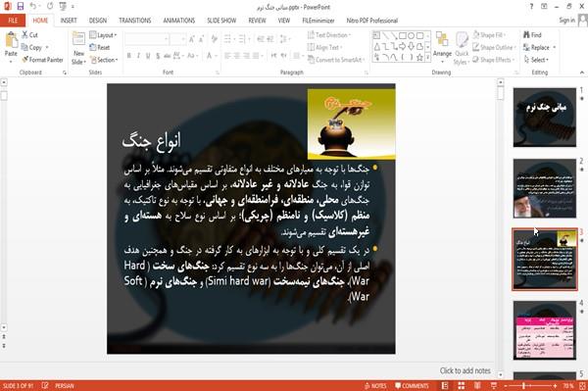
Task: Open Comments pane from status bar
Action: click(x=412, y=386)
